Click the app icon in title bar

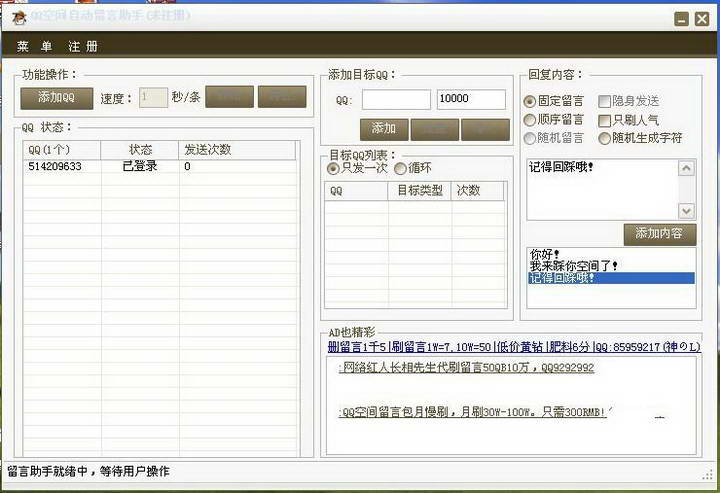point(18,17)
